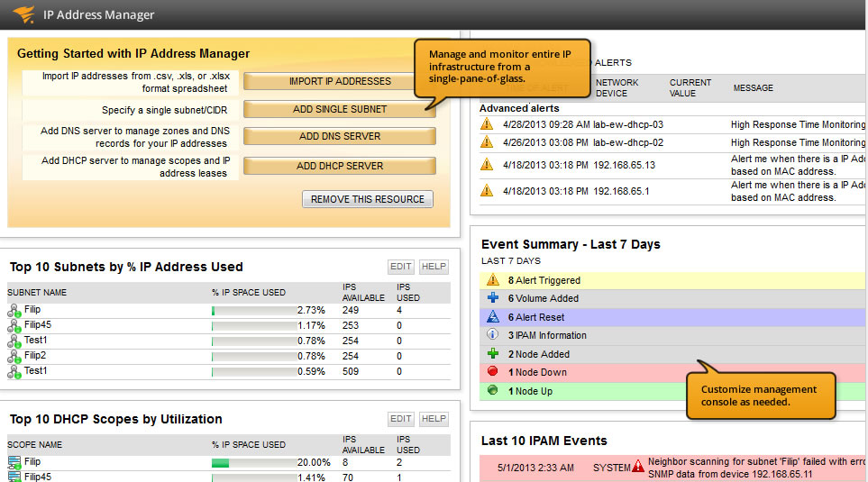Open the Filip subnet link
868x482 pixels.
point(32,309)
